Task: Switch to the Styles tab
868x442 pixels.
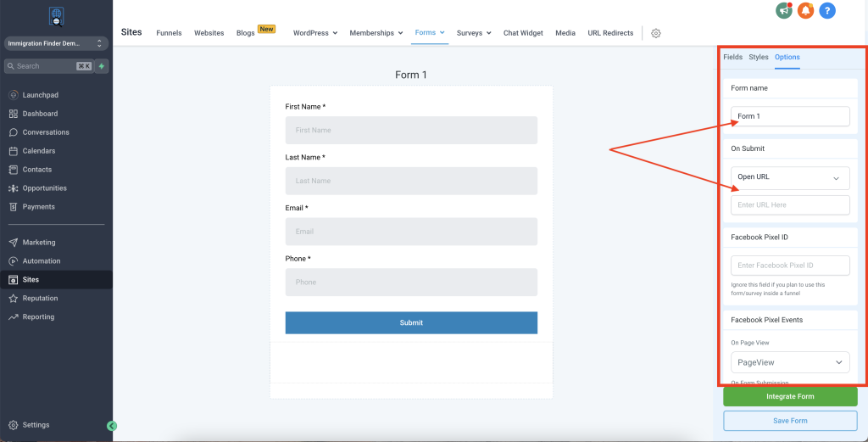Action: tap(759, 57)
